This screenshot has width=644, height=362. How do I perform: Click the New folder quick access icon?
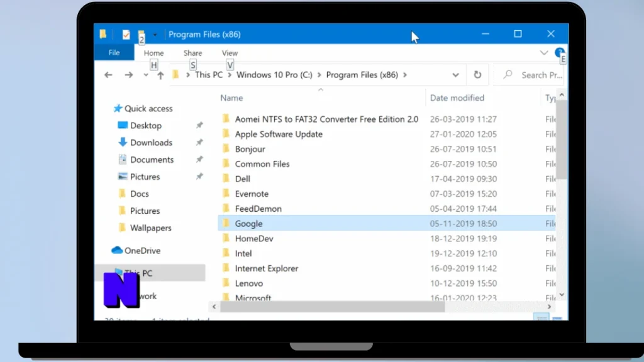pos(141,34)
